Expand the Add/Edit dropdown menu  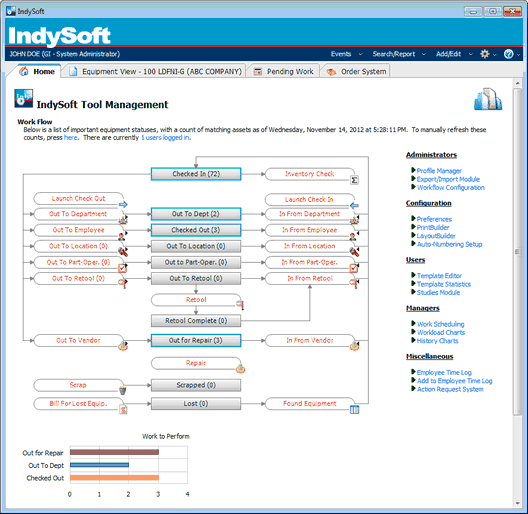tap(454, 54)
